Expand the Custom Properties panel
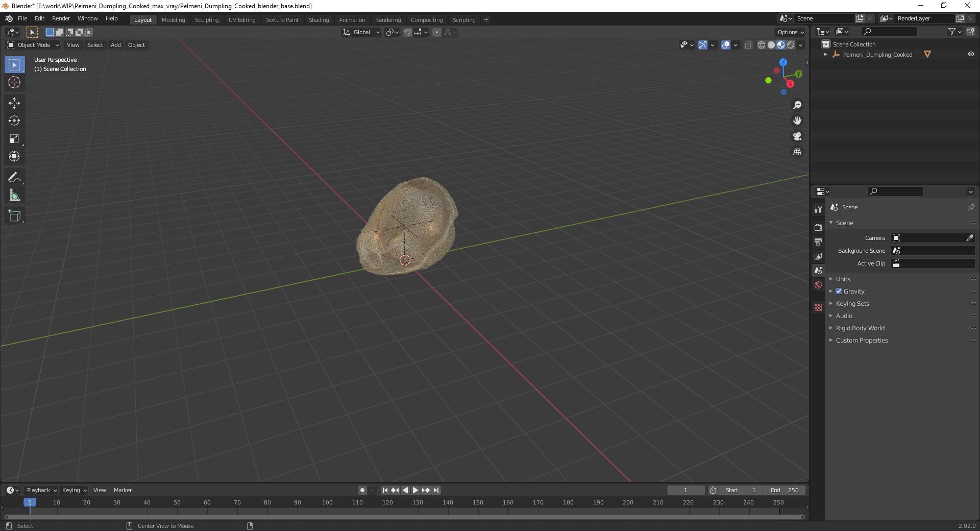Viewport: 980px width, 531px height. pyautogui.click(x=862, y=340)
